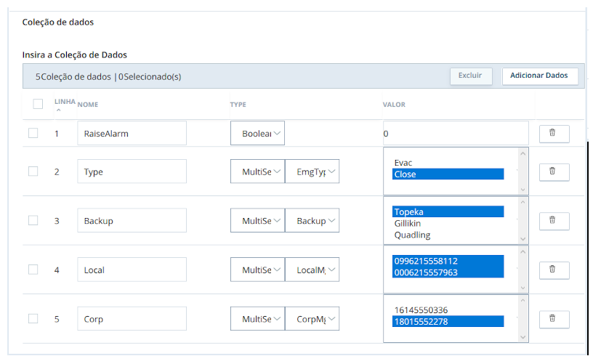Toggle the select-all header checkbox
The image size is (593, 364).
click(x=38, y=104)
